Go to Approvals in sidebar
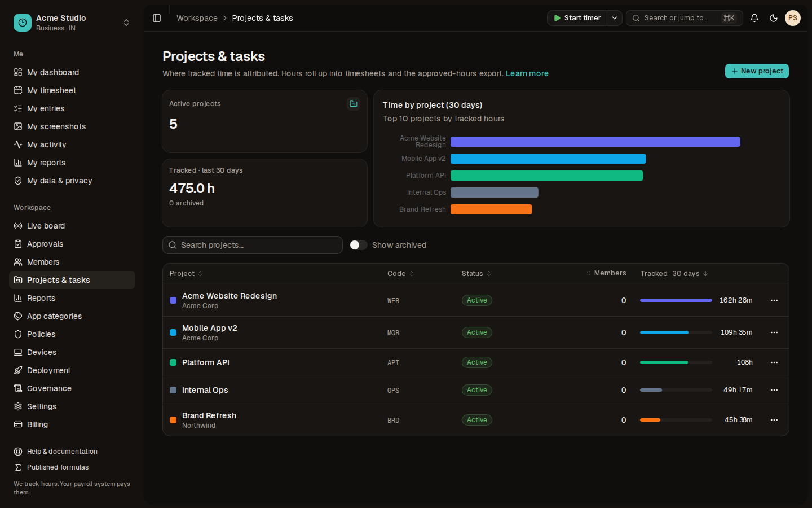 tap(72, 244)
